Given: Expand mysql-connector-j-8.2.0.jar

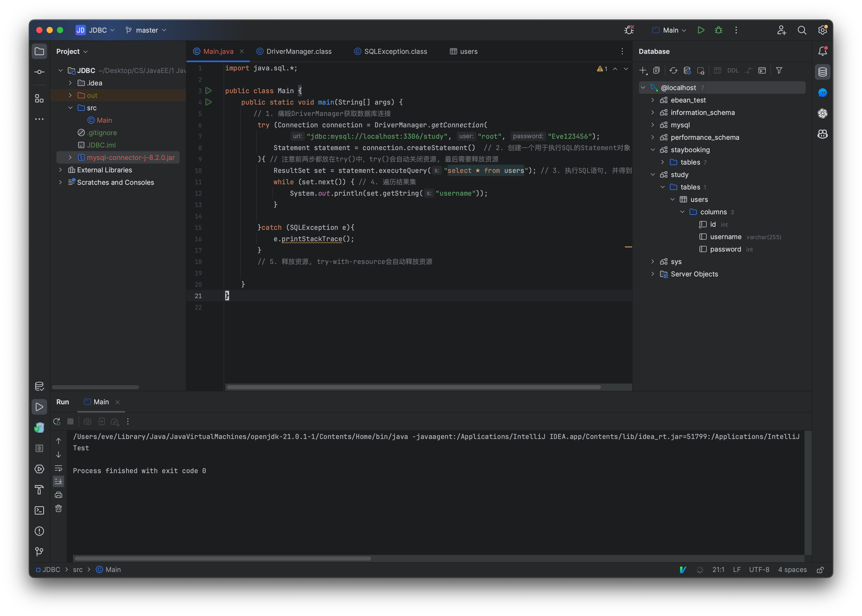Looking at the screenshot, I should tap(70, 157).
